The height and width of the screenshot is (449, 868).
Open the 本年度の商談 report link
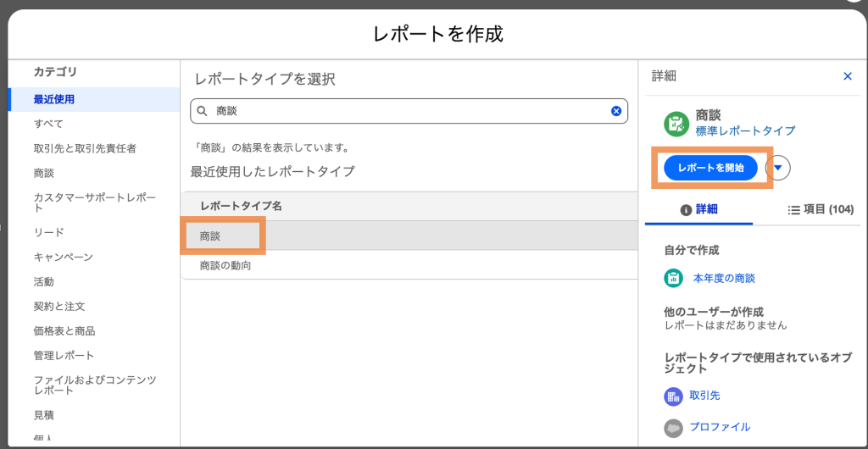click(x=724, y=278)
